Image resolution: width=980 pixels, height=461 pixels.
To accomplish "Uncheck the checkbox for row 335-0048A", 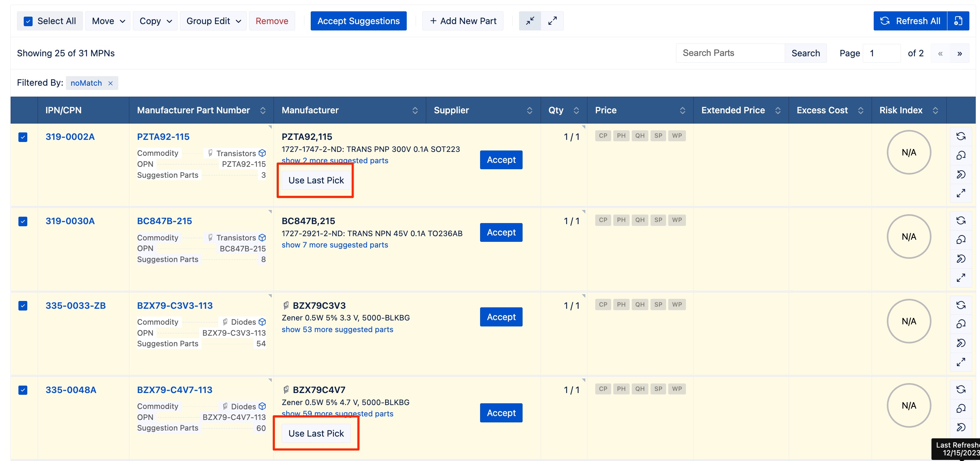I will 23,390.
